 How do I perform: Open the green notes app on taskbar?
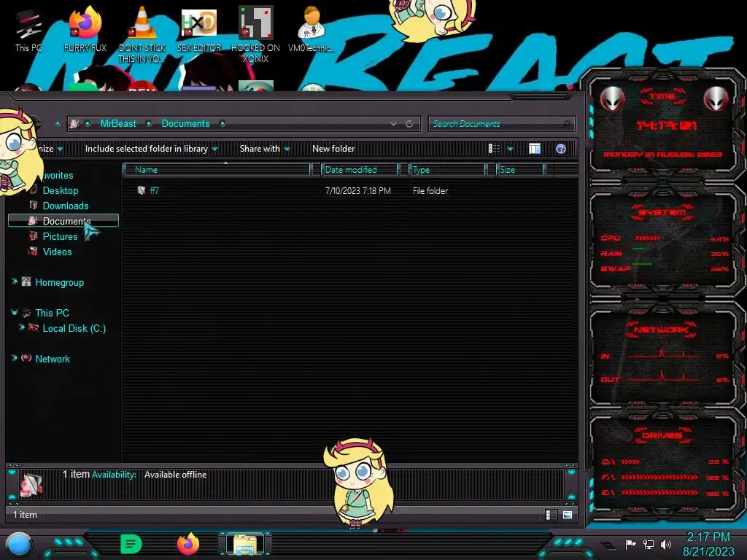tap(131, 544)
